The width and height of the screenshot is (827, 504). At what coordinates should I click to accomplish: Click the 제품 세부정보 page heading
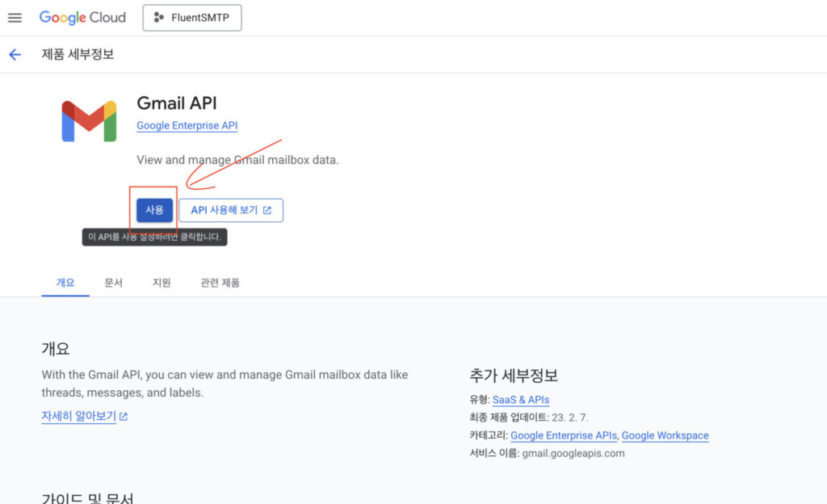click(x=78, y=54)
